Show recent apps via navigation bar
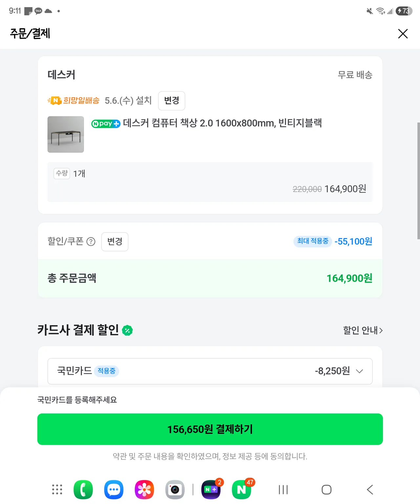The height and width of the screenshot is (504, 420). (283, 490)
